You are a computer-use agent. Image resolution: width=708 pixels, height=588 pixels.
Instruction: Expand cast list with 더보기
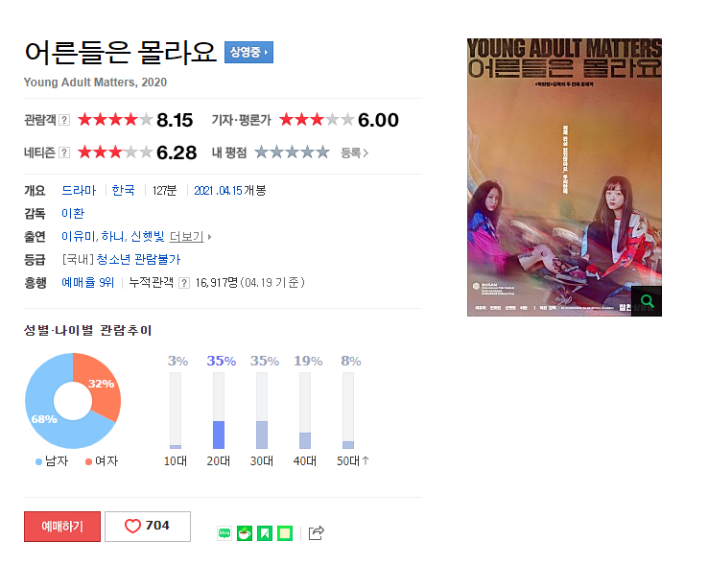click(190, 236)
